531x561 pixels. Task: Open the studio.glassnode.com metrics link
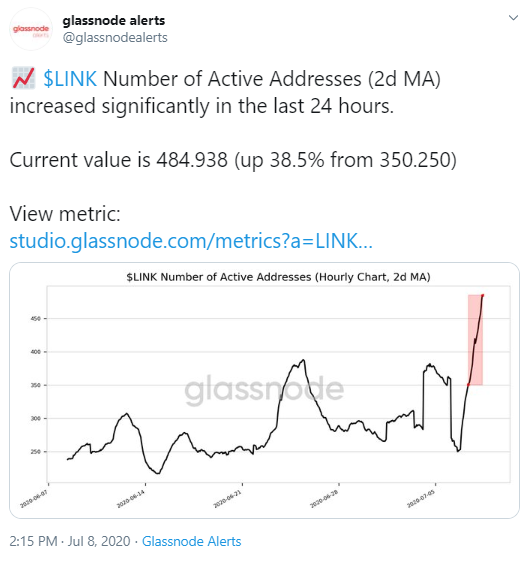click(191, 241)
